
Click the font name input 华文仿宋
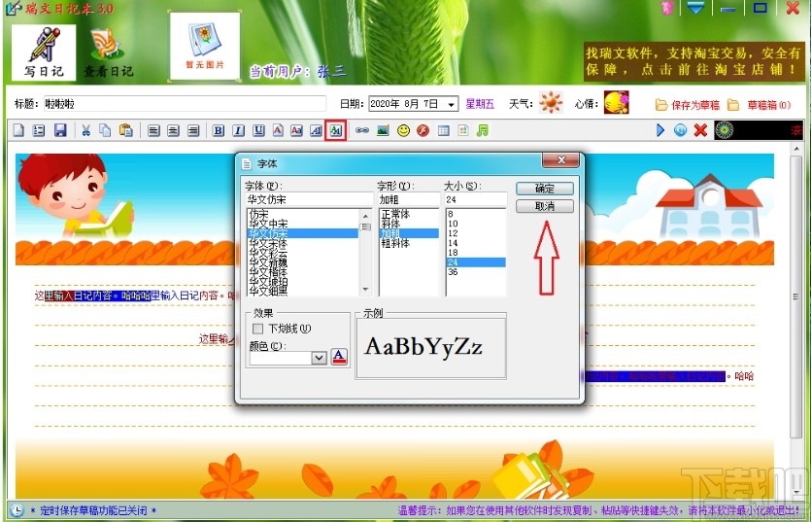(309, 199)
